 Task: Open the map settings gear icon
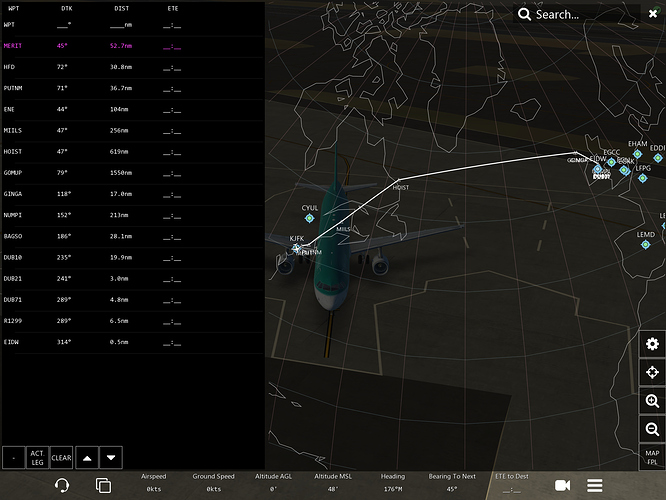[x=652, y=344]
